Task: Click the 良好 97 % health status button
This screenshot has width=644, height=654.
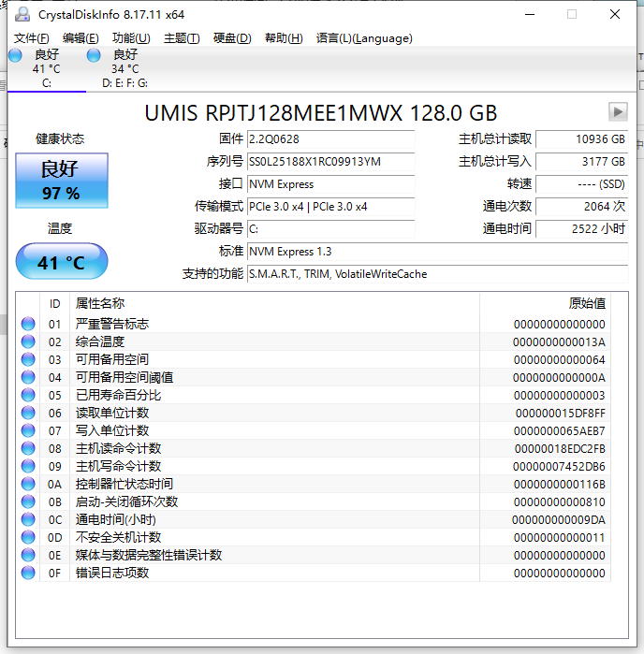Action: 62,181
